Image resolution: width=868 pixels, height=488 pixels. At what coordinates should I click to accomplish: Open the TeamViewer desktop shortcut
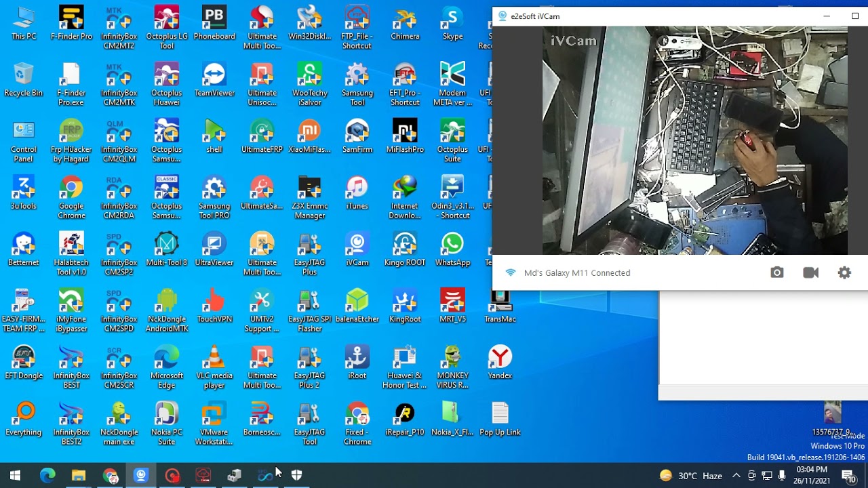(214, 80)
